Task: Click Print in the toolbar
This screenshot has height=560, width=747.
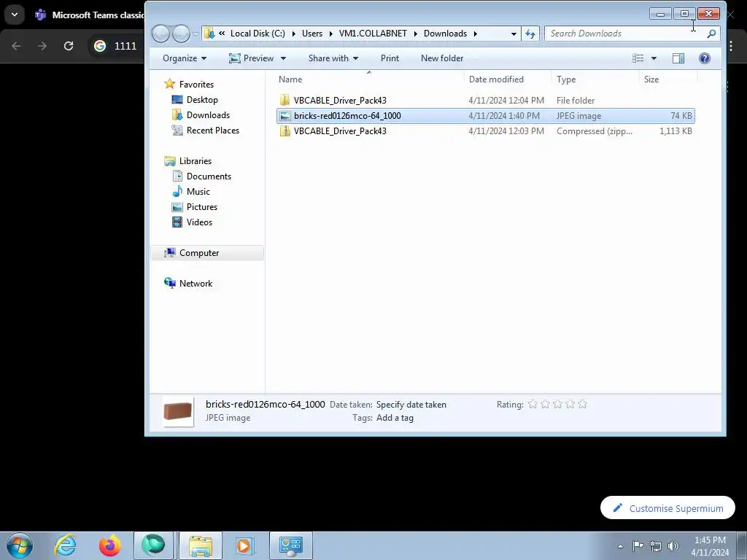Action: coord(390,58)
